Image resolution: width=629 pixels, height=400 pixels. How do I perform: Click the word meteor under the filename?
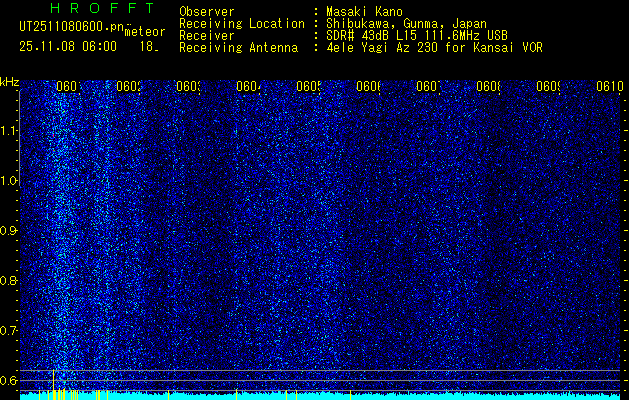click(x=145, y=32)
